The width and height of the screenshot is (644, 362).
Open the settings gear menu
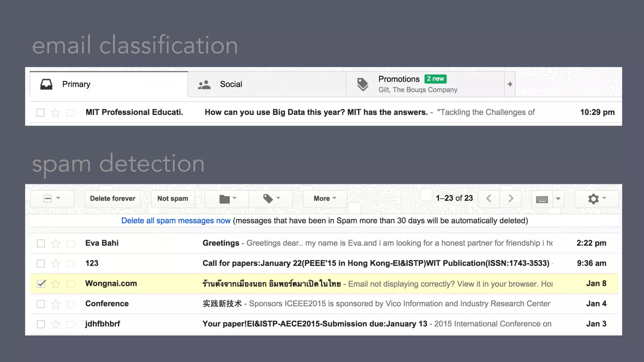point(597,199)
